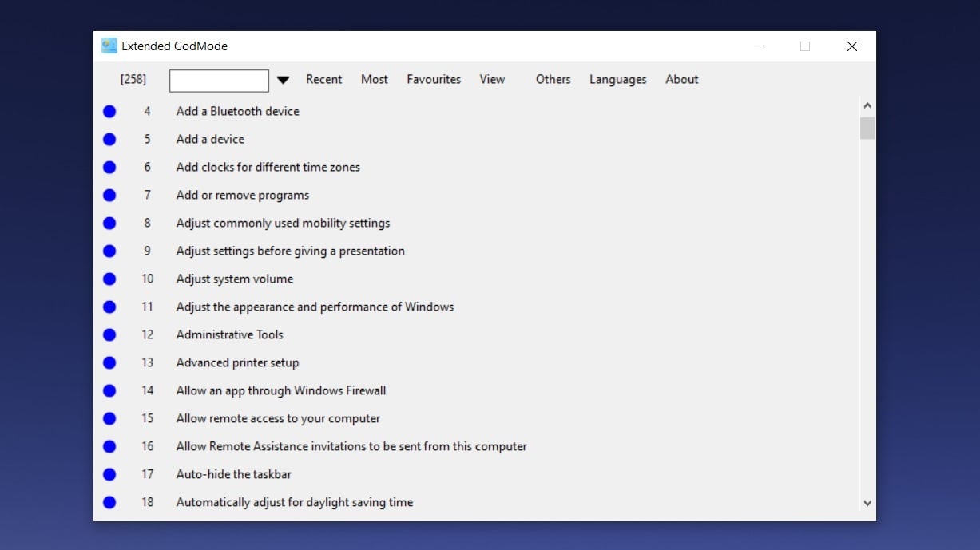The image size is (980, 550).
Task: Click inside the search input field
Action: 219,81
